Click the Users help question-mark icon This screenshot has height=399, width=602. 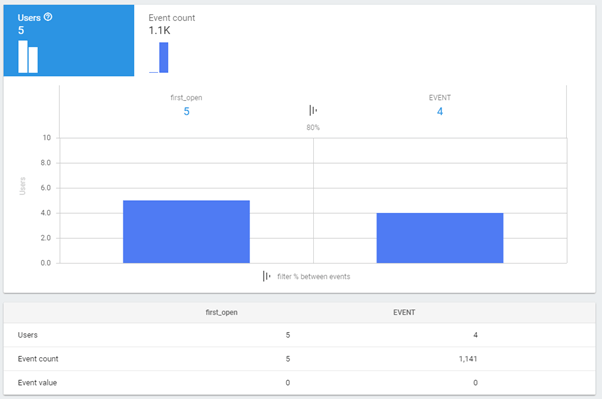point(48,17)
